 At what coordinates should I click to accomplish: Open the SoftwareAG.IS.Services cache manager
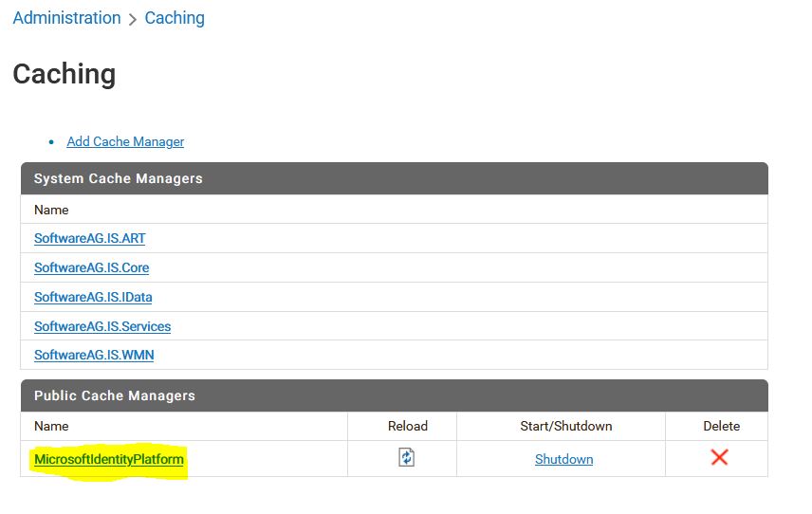click(x=102, y=326)
